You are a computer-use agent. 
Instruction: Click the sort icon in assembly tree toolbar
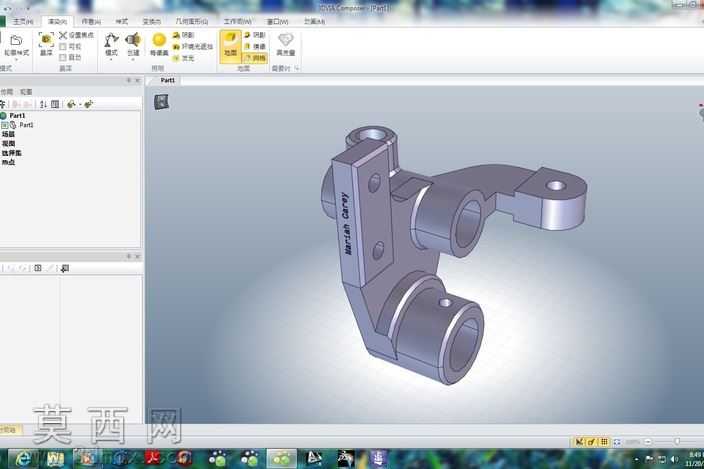pyautogui.click(x=43, y=105)
